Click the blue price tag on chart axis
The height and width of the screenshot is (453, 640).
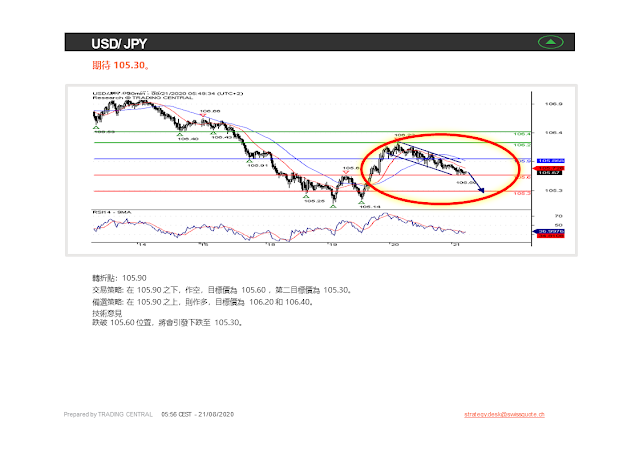tap(550, 161)
